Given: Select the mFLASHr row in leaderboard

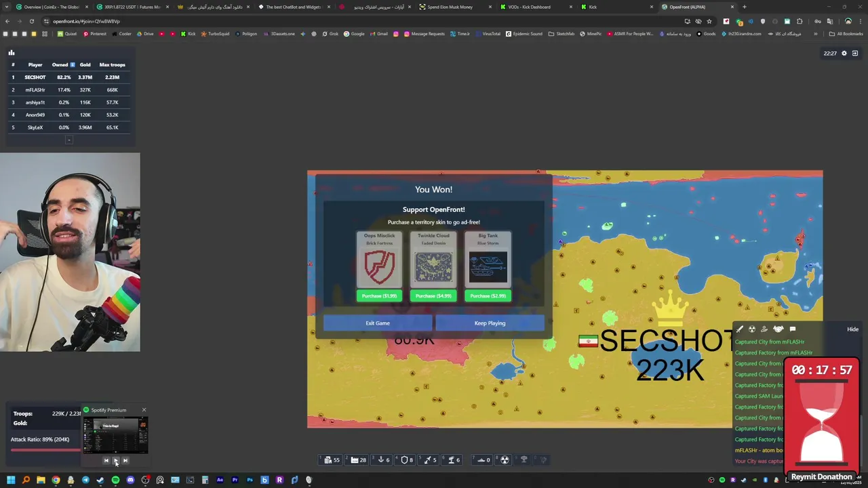Looking at the screenshot, I should click(x=68, y=89).
